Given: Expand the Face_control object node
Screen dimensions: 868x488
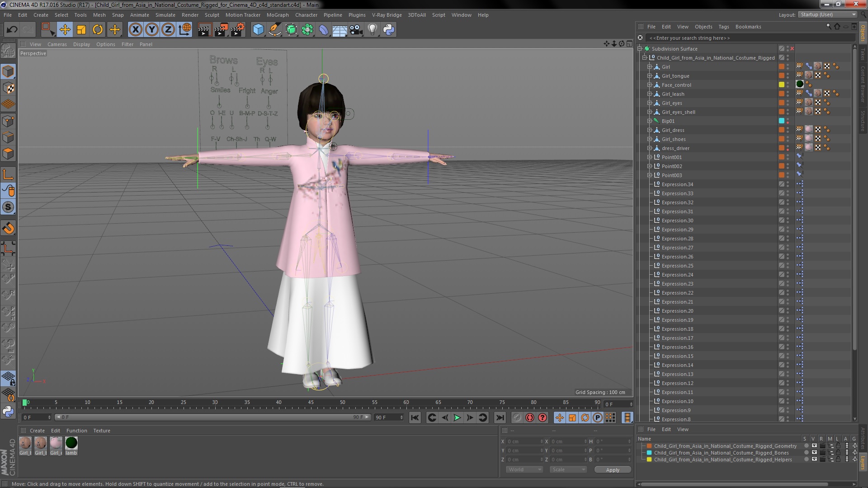Looking at the screenshot, I should tap(650, 85).
